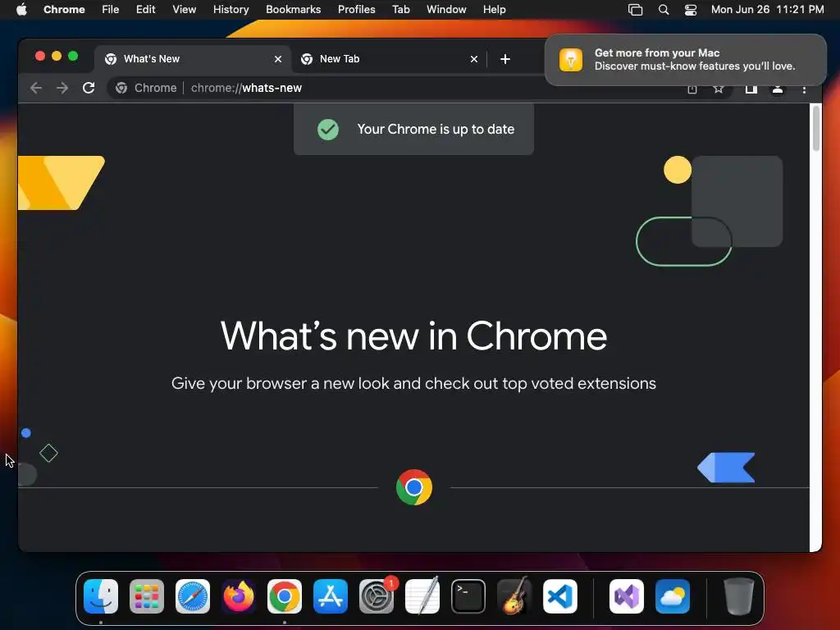Close the What's New tab
This screenshot has width=840, height=630.
tap(278, 59)
